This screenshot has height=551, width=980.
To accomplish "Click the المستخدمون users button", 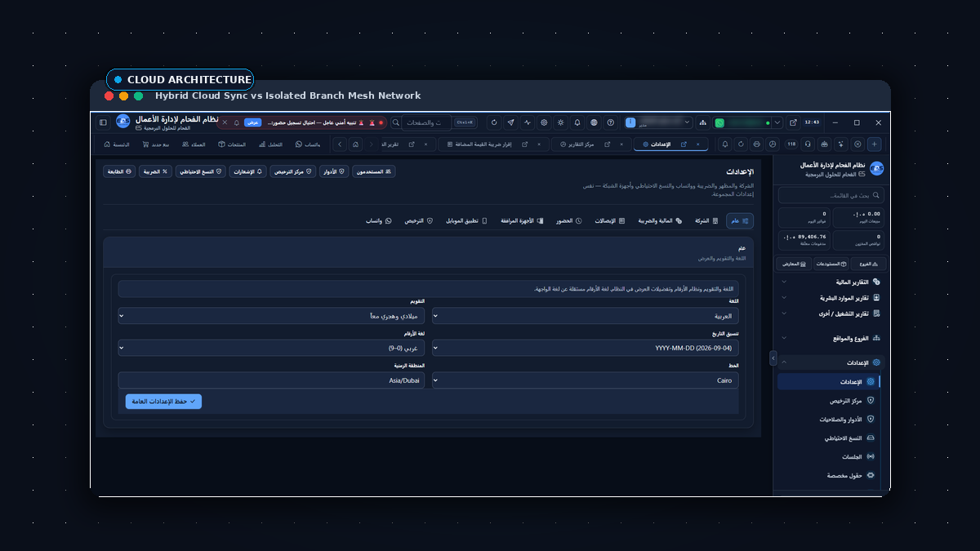I will [x=372, y=171].
